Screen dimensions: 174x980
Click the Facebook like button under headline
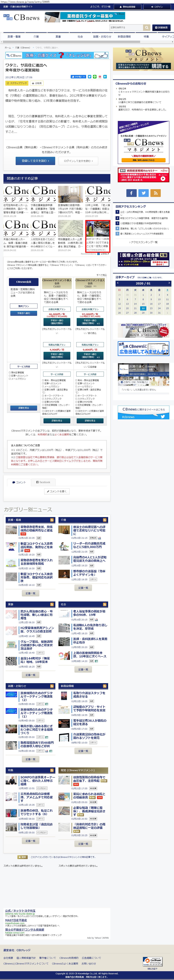tap(78, 77)
